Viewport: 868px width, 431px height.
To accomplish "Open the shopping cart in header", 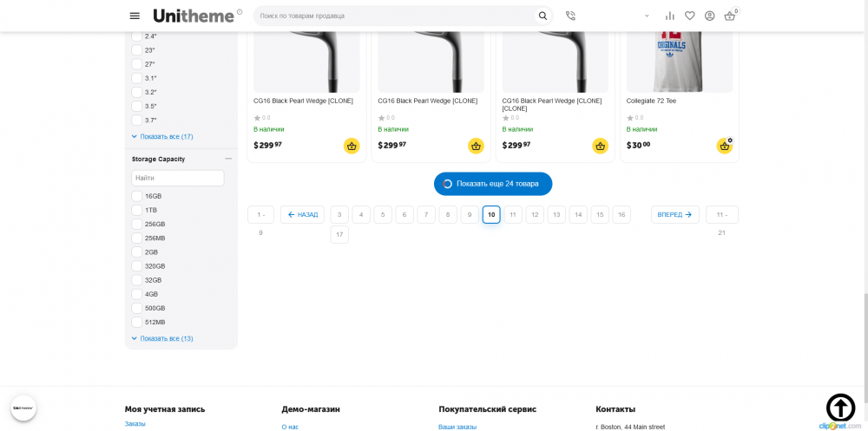I will [x=729, y=16].
